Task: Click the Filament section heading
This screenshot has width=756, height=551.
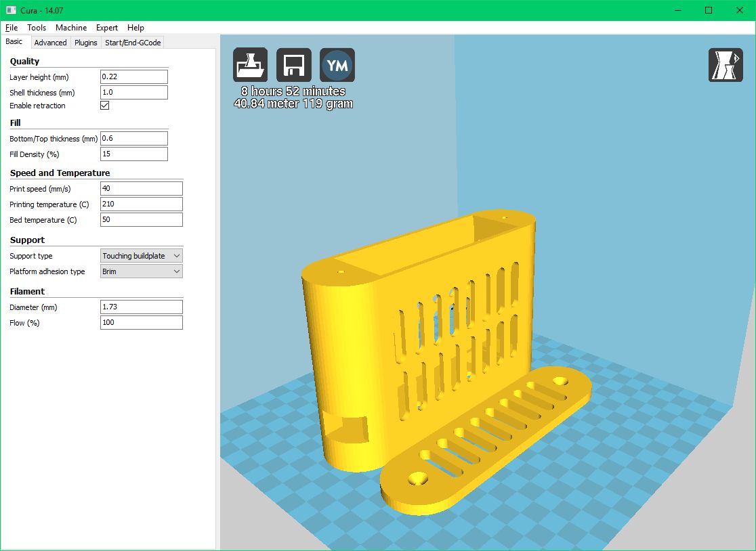Action: (x=27, y=291)
